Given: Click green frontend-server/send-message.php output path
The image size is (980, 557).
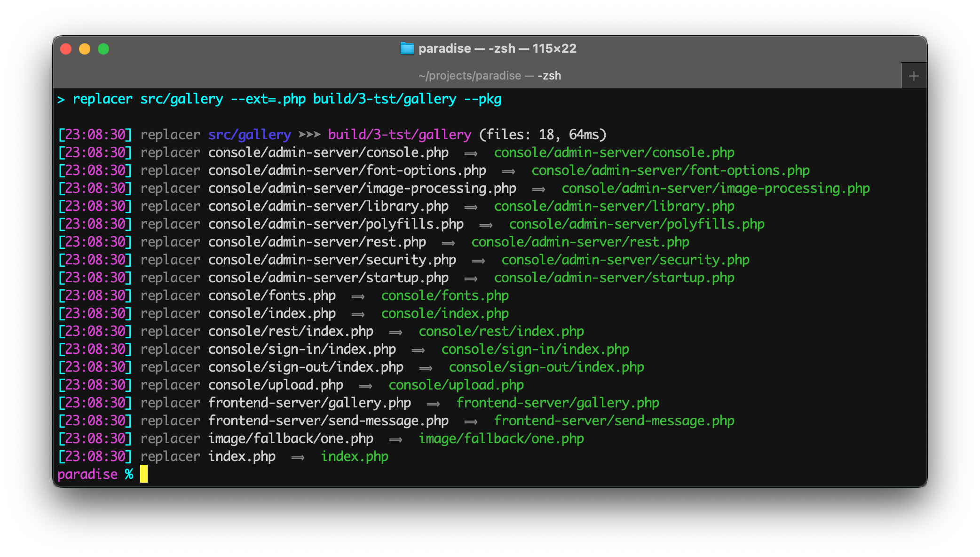Looking at the screenshot, I should [614, 421].
